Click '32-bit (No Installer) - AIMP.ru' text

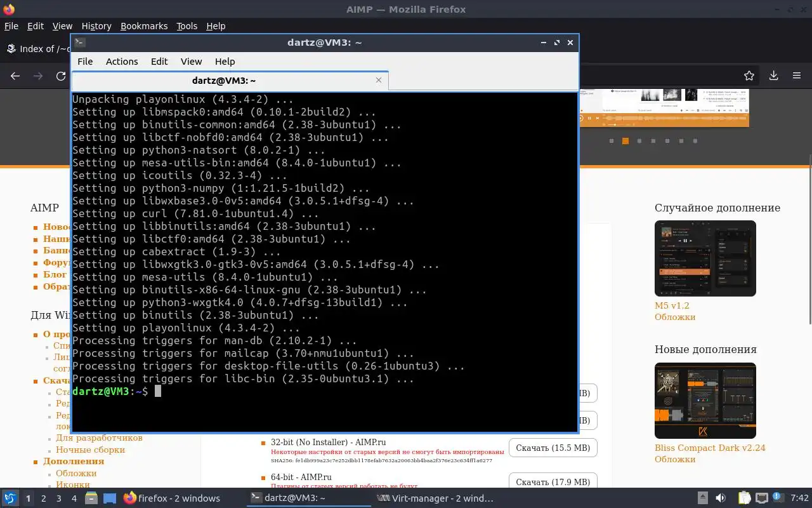(328, 442)
